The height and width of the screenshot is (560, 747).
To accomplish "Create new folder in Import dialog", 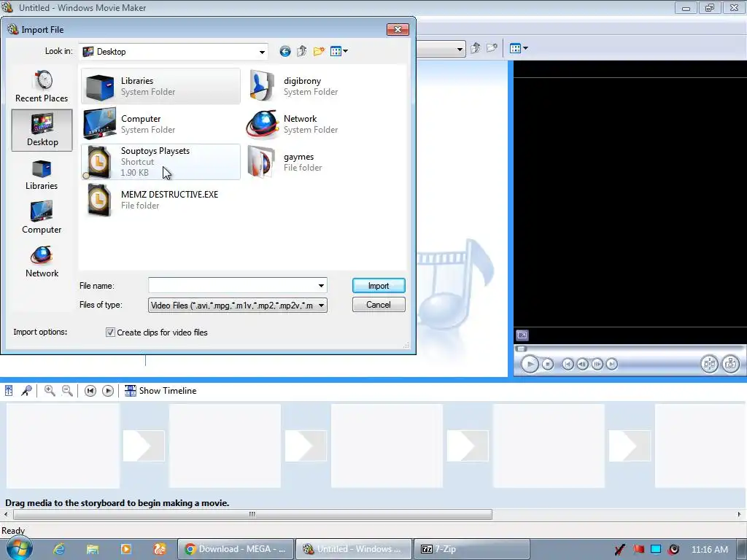I will point(319,52).
